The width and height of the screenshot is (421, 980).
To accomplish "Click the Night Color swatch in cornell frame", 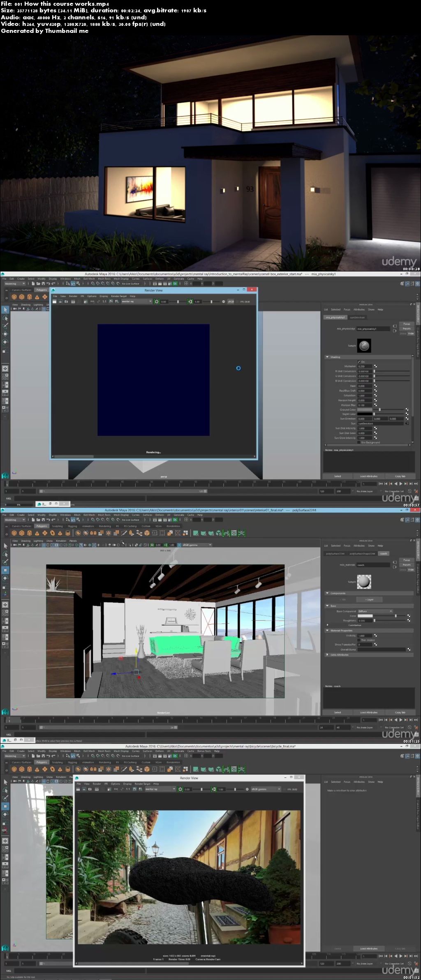I will [x=365, y=414].
